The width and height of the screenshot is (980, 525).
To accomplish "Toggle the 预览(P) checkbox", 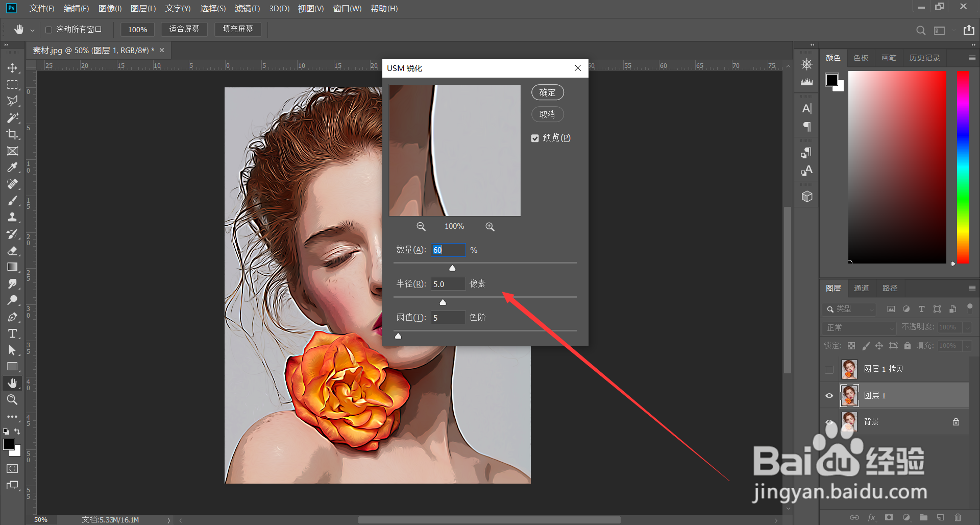I will [535, 138].
